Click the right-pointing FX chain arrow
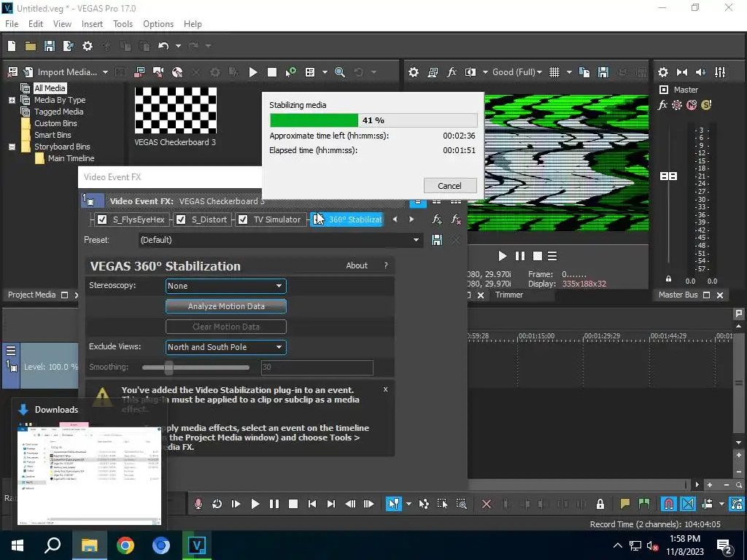Image resolution: width=747 pixels, height=560 pixels. pos(411,219)
